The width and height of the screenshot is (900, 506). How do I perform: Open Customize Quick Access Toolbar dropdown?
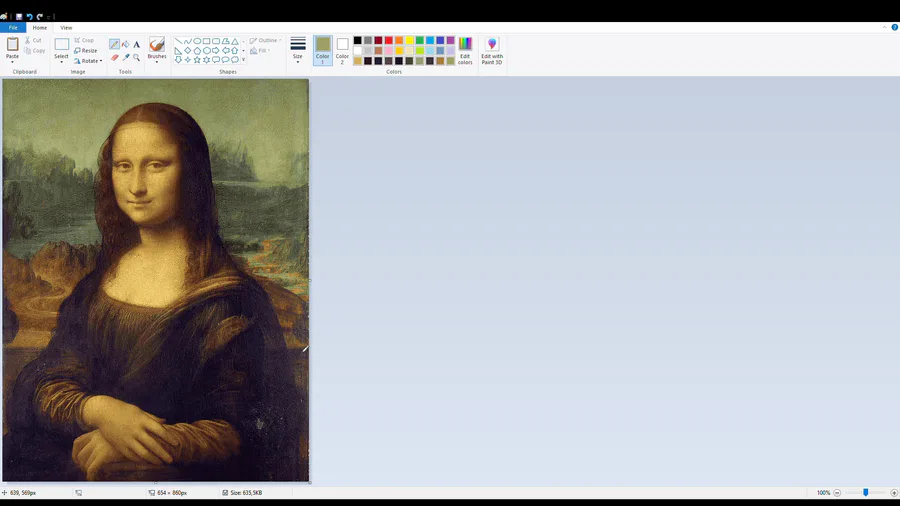click(x=49, y=17)
